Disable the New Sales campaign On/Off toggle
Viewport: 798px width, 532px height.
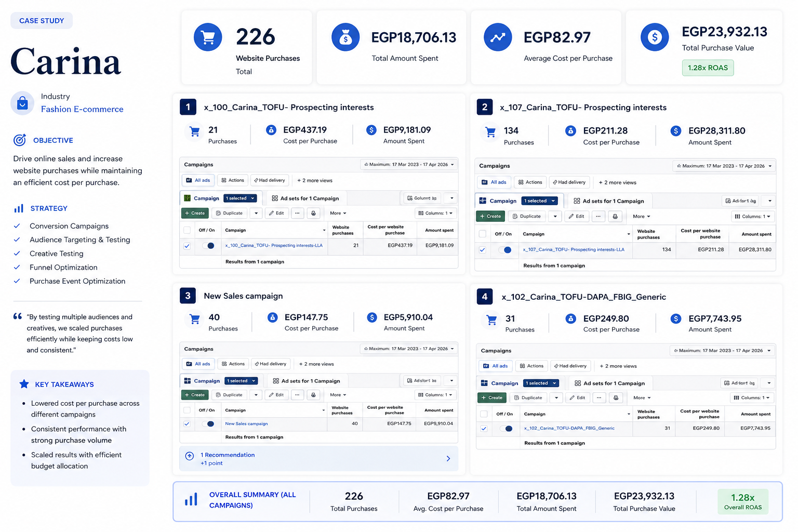point(208,424)
